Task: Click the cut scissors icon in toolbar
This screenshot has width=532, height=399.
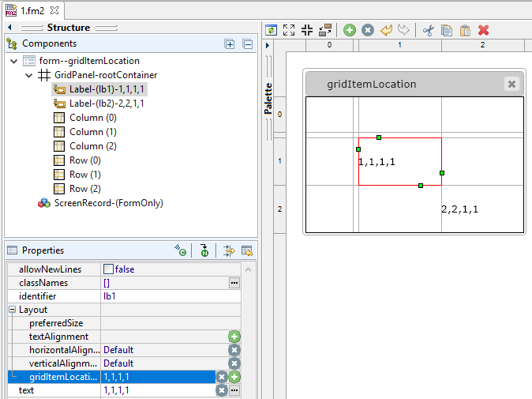Action: [429, 30]
